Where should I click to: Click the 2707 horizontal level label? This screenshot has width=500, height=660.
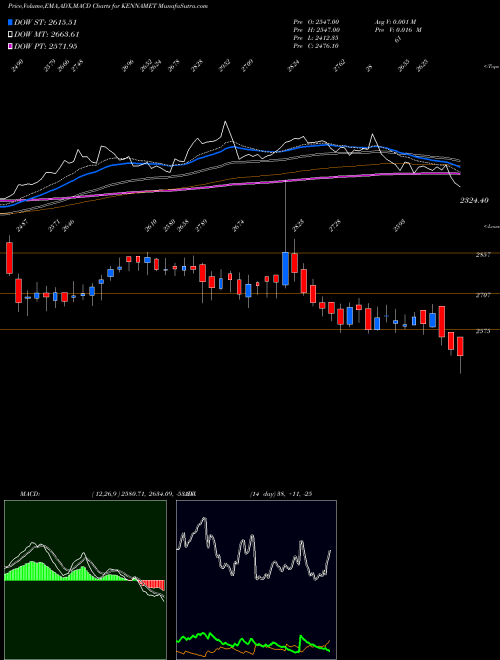(483, 295)
